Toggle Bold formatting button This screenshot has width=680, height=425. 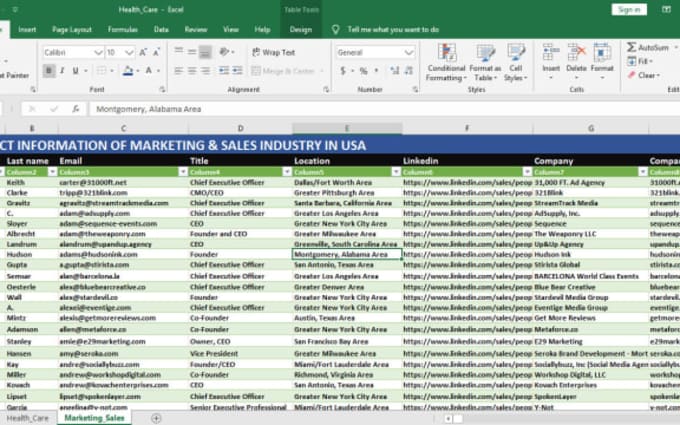click(x=49, y=71)
